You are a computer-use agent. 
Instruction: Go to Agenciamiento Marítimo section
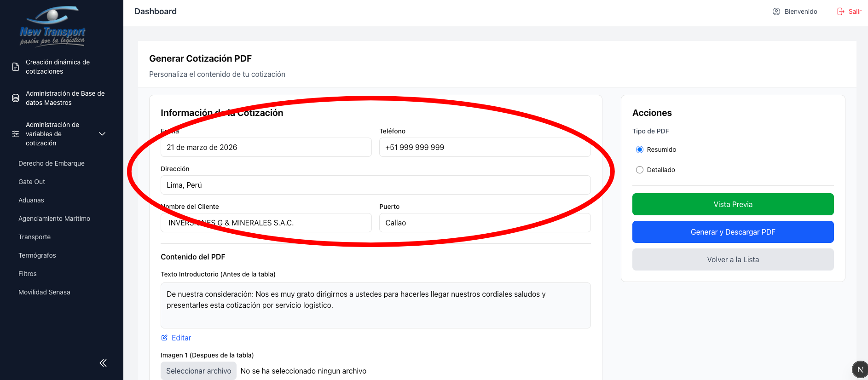[x=54, y=219]
